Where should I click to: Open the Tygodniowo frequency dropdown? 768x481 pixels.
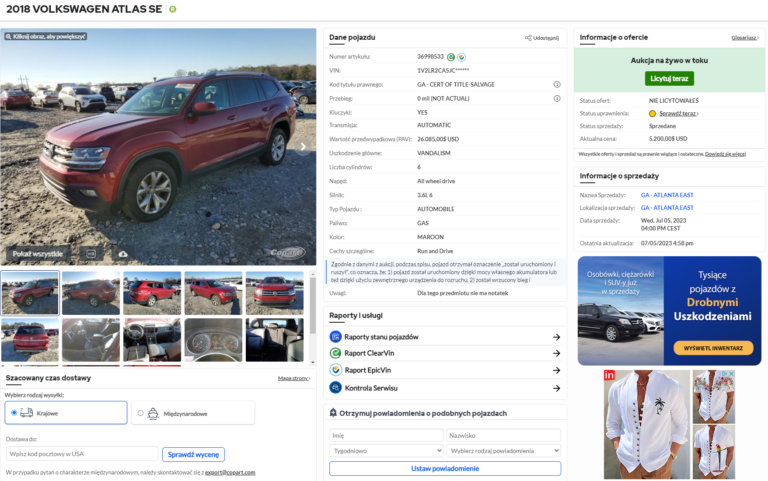click(x=386, y=451)
